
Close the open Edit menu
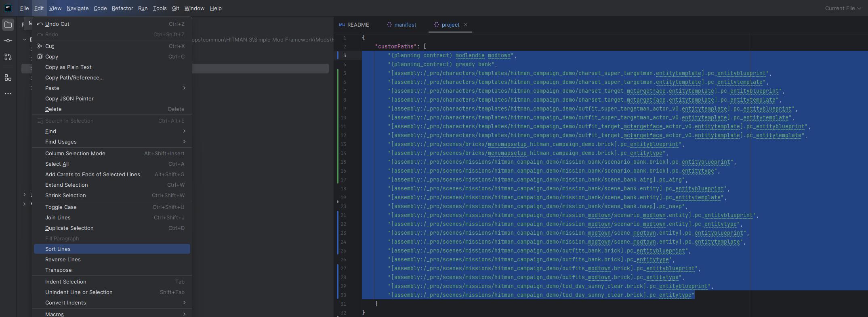(39, 8)
